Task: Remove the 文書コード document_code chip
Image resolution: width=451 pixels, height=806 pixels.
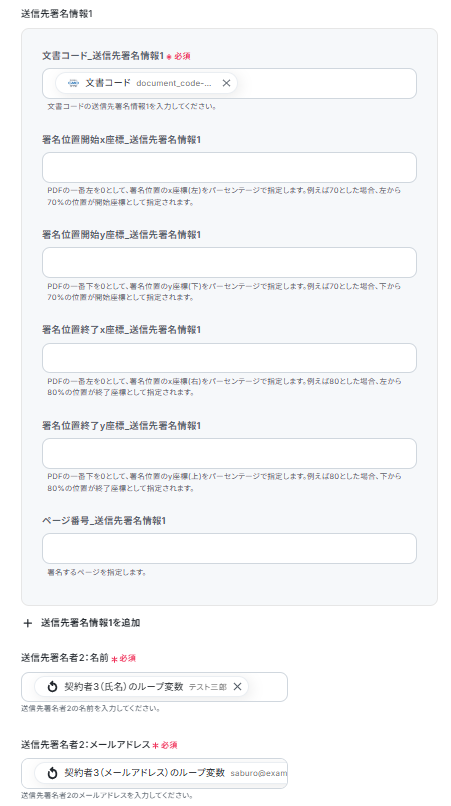Action: [x=226, y=83]
